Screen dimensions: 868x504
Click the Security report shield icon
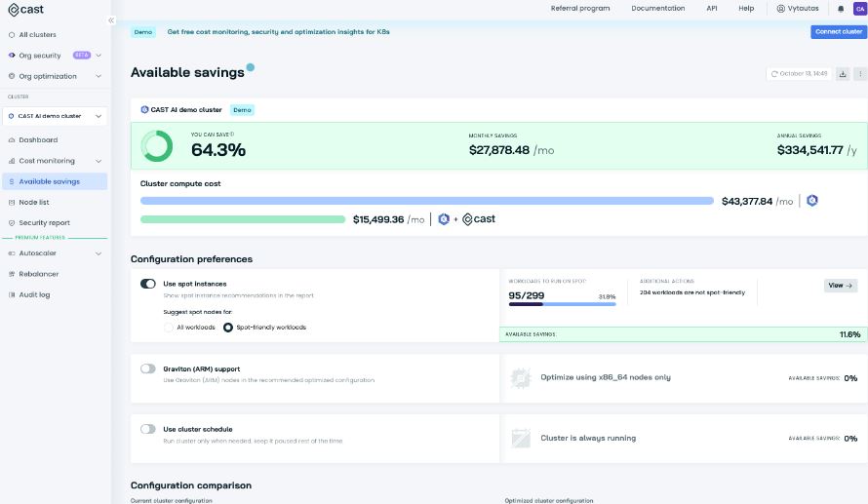click(x=12, y=223)
